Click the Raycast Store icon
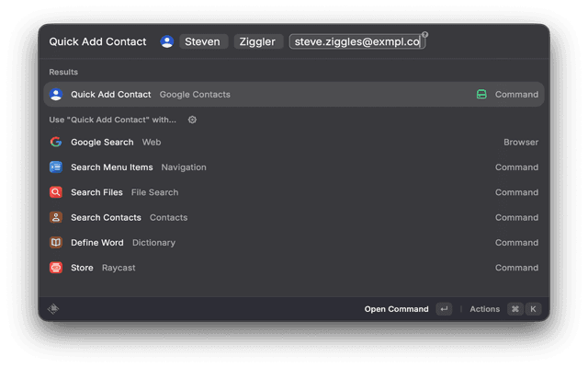 click(55, 268)
